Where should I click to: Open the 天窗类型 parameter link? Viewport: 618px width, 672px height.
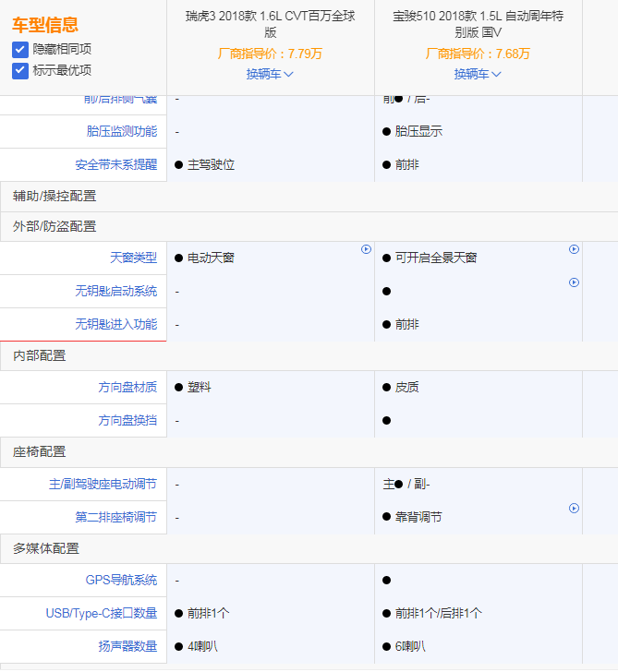point(133,258)
